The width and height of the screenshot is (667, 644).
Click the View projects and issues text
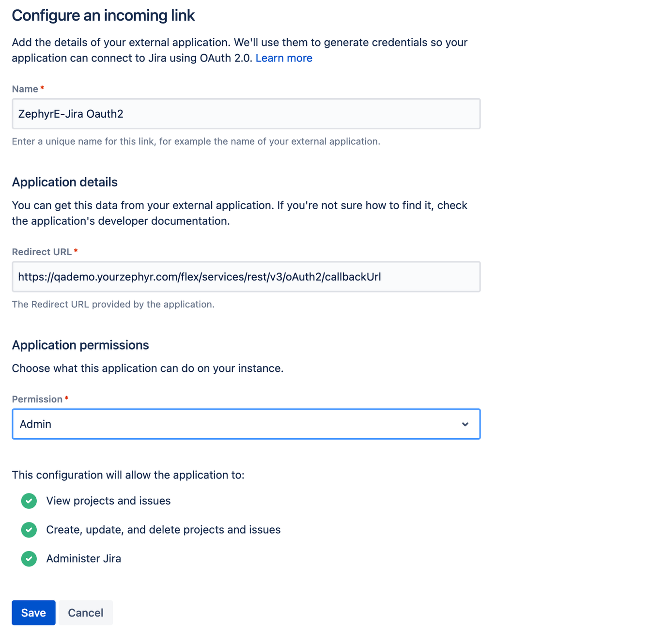tap(109, 501)
